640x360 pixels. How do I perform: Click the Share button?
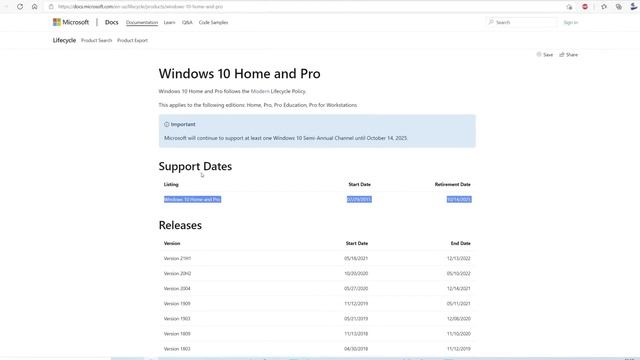pos(569,55)
